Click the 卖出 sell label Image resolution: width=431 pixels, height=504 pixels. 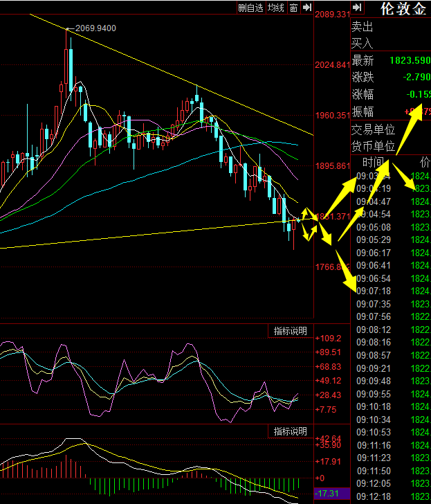[x=362, y=27]
